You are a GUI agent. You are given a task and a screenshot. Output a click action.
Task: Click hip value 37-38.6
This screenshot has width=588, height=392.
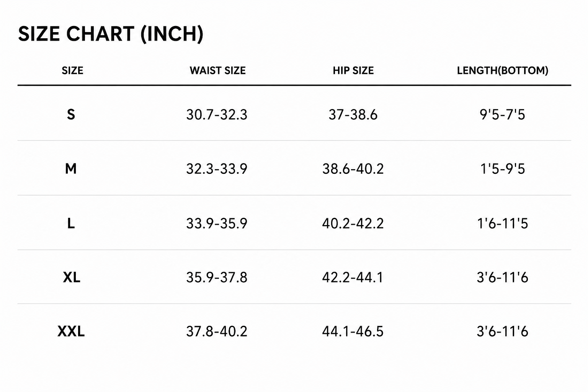pyautogui.click(x=353, y=114)
